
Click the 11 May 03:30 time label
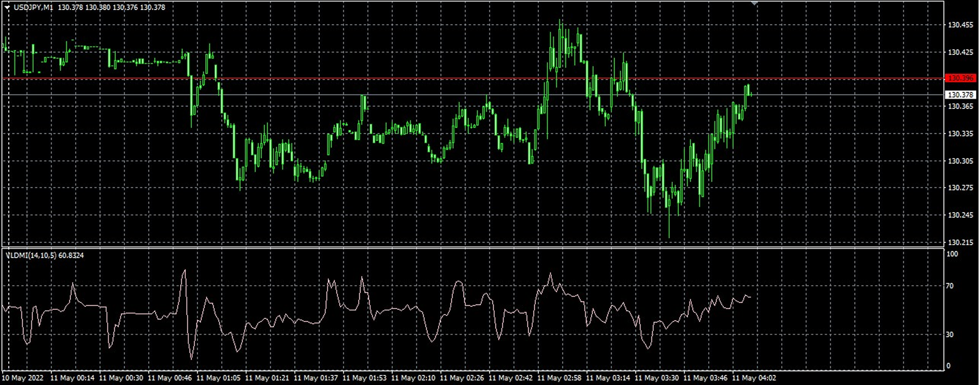(x=656, y=378)
